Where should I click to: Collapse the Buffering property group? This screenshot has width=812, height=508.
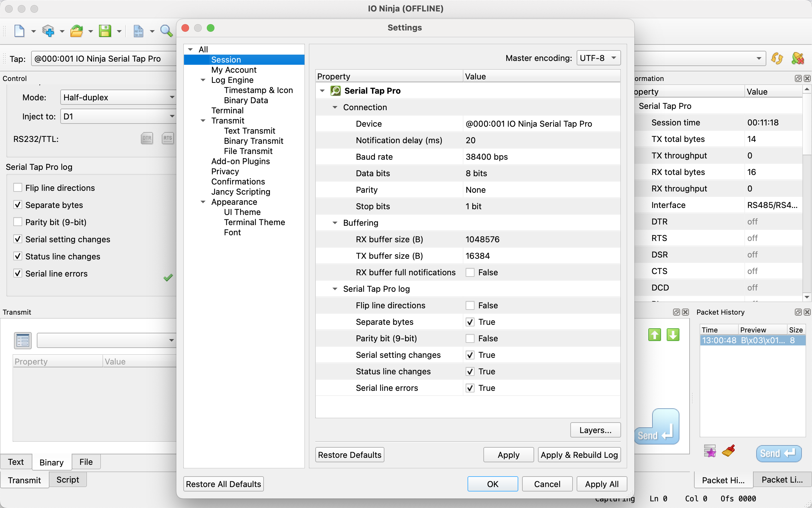(335, 223)
